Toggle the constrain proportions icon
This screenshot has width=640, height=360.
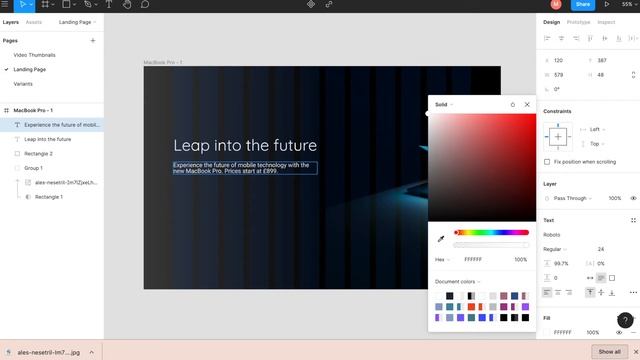(x=633, y=75)
